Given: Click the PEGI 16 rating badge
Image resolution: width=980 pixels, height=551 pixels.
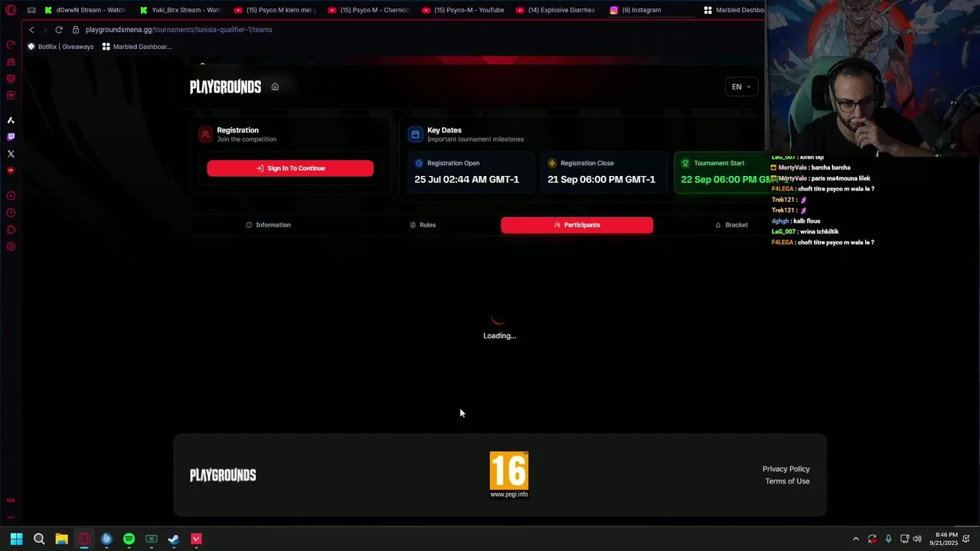Looking at the screenshot, I should [x=509, y=474].
